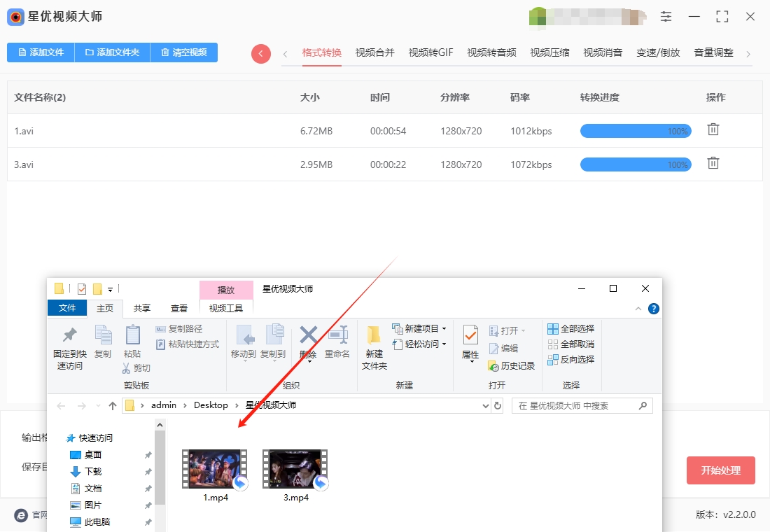Screen dimensions: 770x532
Task: Switch to the 格式转换 tab
Action: pos(322,52)
